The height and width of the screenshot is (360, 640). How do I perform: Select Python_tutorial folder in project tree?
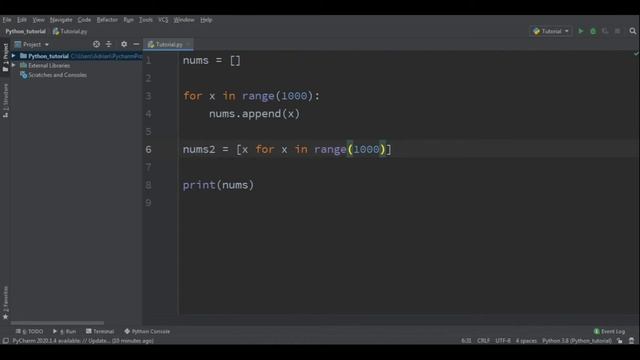48,56
